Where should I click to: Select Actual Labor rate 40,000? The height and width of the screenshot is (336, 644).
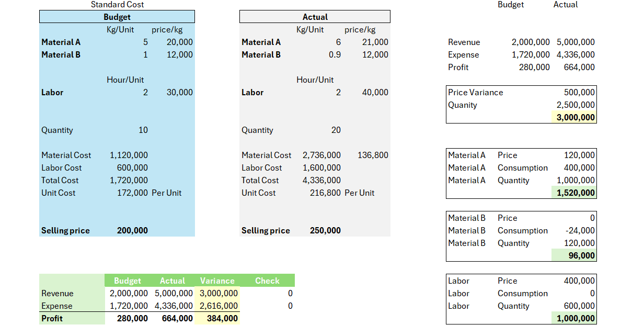375,92
